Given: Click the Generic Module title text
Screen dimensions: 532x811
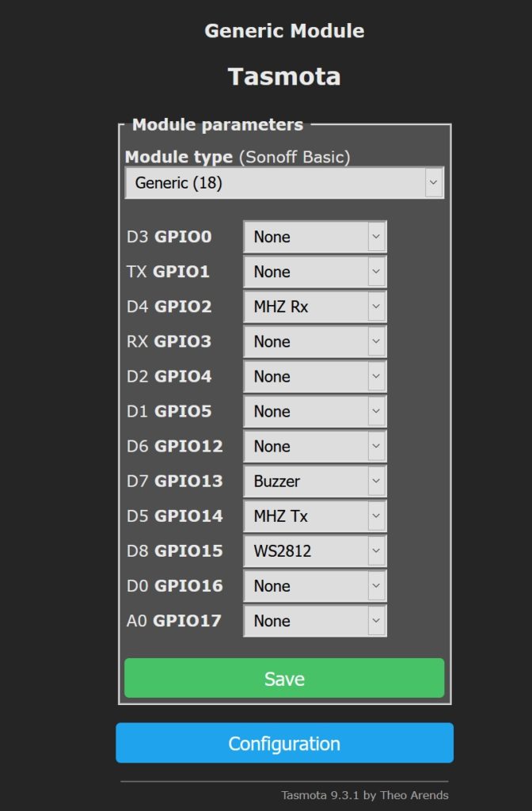Looking at the screenshot, I should coord(284,32).
